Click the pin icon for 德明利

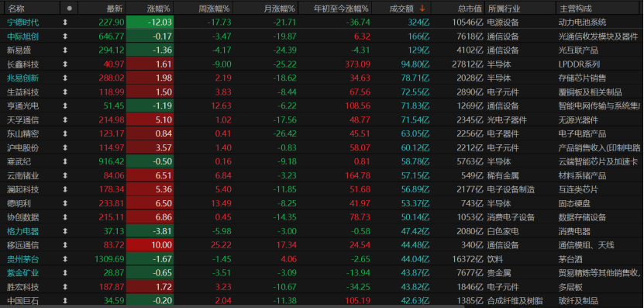(x=65, y=203)
